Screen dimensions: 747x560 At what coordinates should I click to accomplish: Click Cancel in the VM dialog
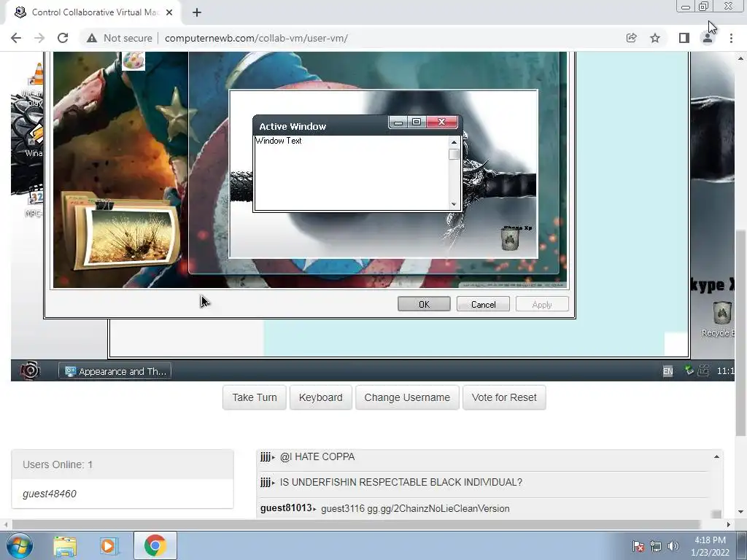(483, 304)
